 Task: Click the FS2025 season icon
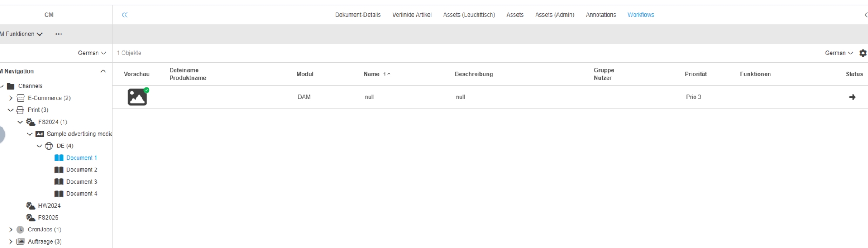30,218
